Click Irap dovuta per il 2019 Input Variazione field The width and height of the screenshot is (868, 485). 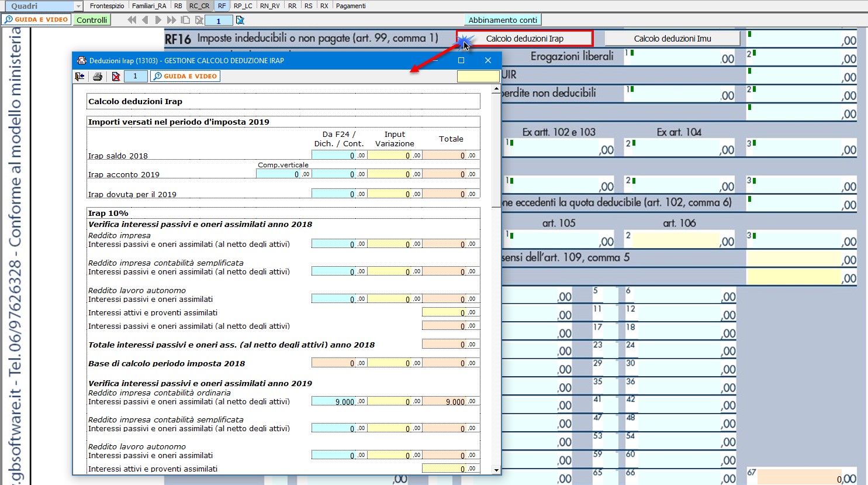tap(395, 194)
